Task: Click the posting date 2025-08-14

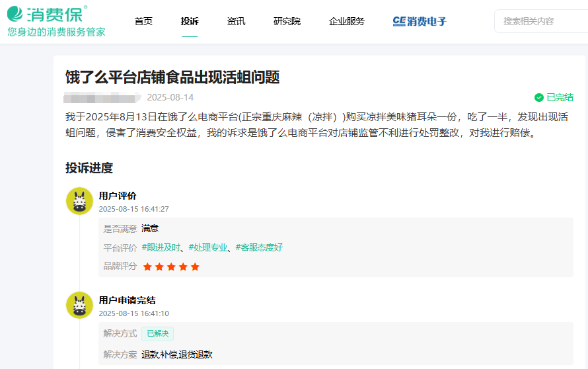Action: 170,98
